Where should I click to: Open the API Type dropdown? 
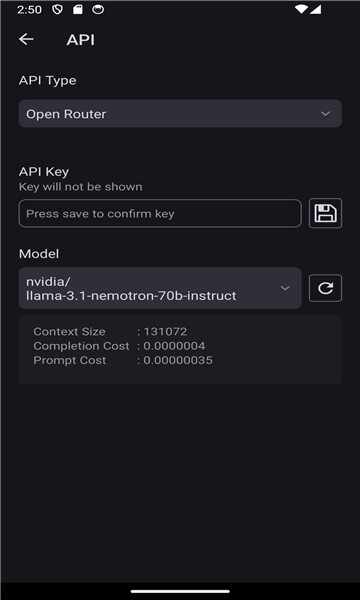point(180,114)
